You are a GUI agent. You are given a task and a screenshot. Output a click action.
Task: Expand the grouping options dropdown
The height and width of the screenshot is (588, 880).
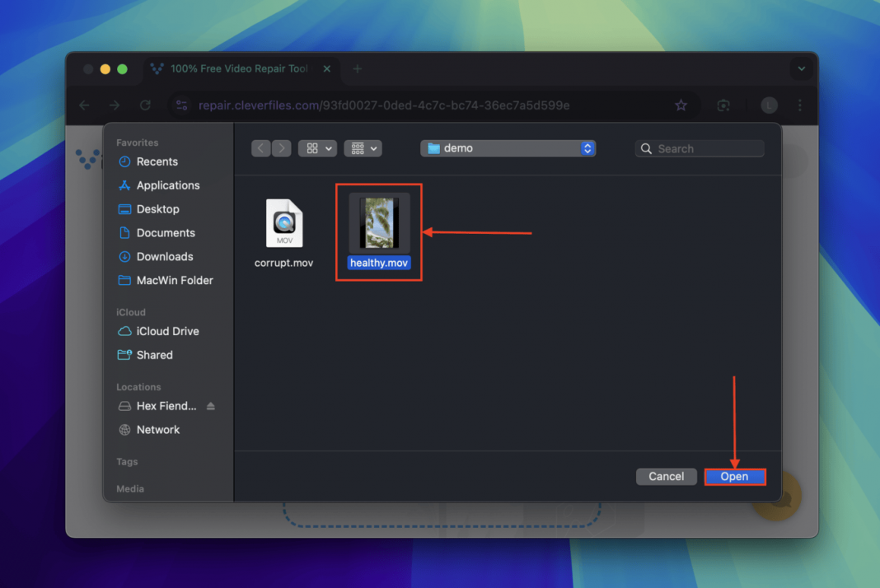tap(363, 148)
